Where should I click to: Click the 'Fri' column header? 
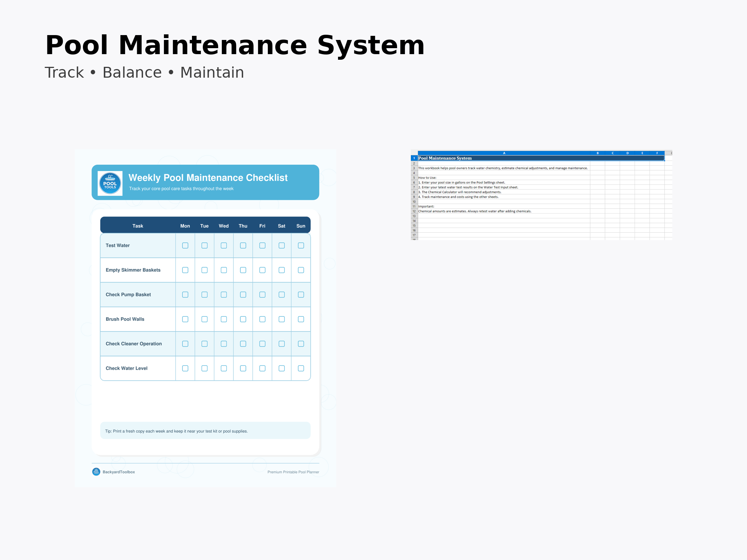pyautogui.click(x=263, y=226)
